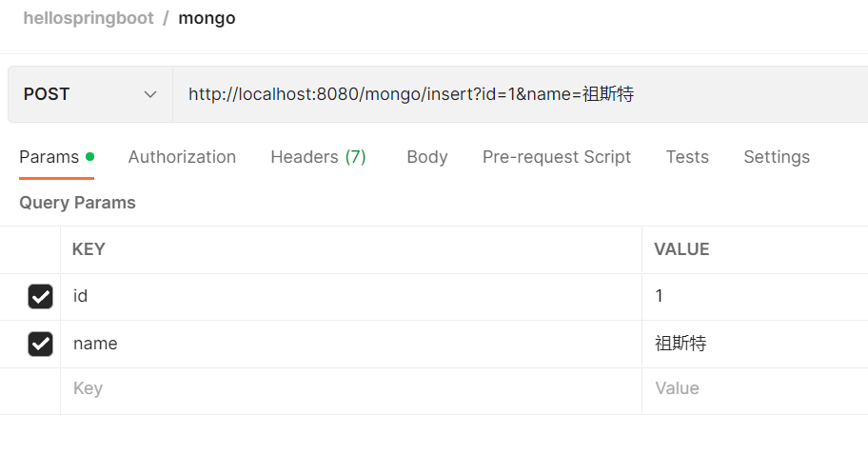Open the Headers (7) tab
Screen dimensions: 868x474
coord(318,157)
